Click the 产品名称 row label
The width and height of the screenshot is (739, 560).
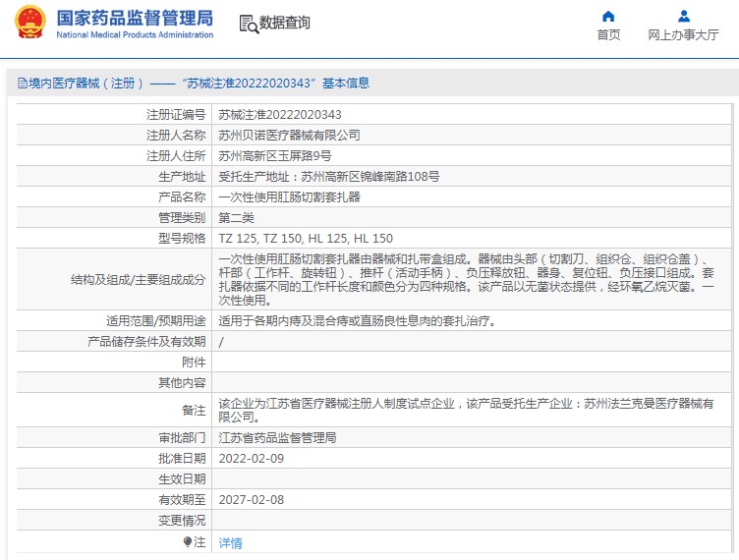click(183, 197)
